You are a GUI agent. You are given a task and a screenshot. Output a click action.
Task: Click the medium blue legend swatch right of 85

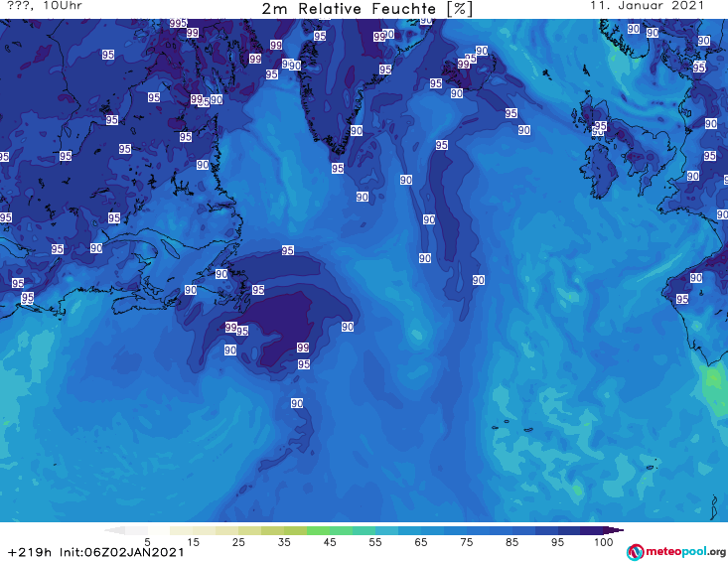click(x=523, y=530)
